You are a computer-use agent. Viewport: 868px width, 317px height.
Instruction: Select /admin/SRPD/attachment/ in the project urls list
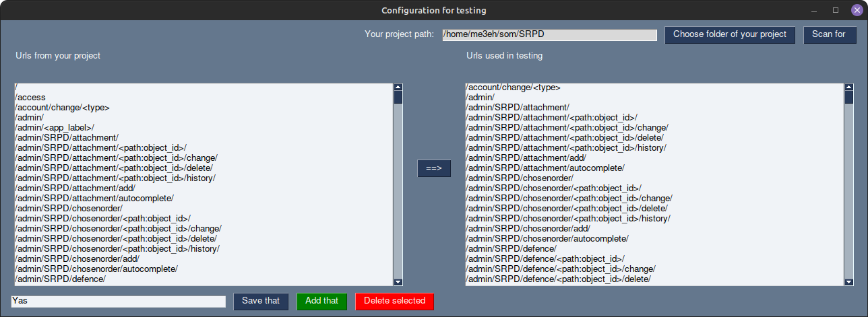(x=203, y=138)
